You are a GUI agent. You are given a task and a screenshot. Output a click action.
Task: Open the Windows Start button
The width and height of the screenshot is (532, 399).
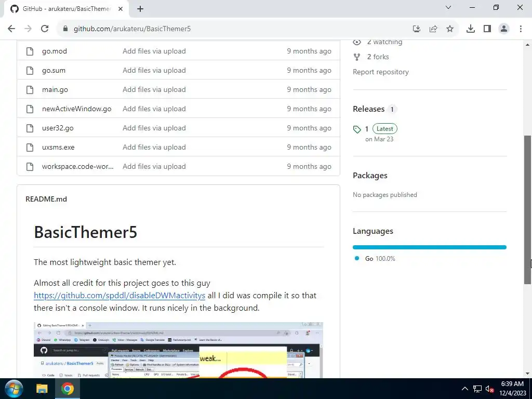[14, 389]
